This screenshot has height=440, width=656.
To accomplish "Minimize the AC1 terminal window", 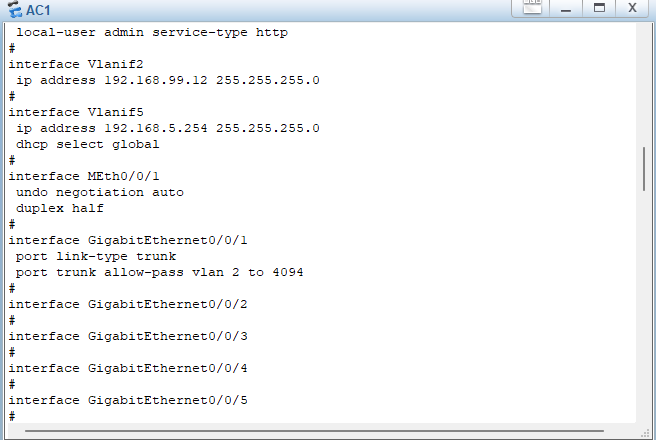I will click(x=566, y=8).
